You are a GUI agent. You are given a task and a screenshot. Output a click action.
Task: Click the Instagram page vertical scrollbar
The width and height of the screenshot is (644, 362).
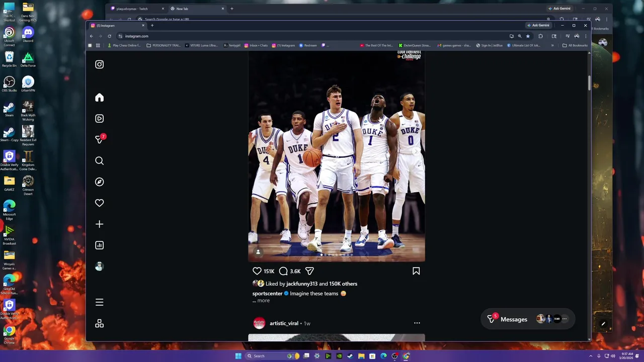coord(589,83)
